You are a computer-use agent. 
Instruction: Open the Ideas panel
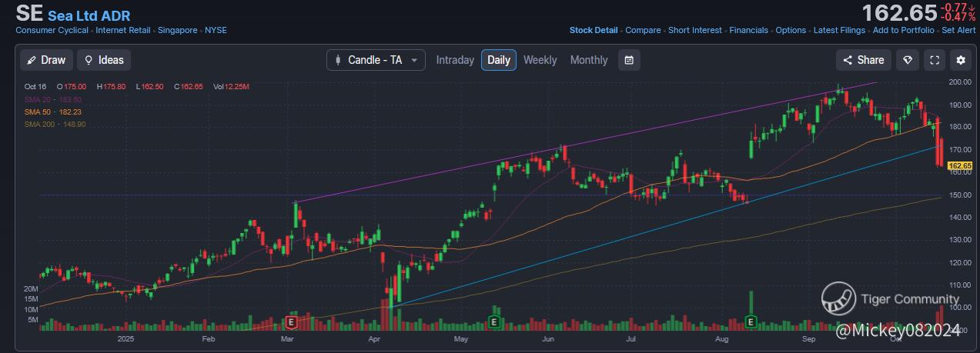[x=104, y=60]
